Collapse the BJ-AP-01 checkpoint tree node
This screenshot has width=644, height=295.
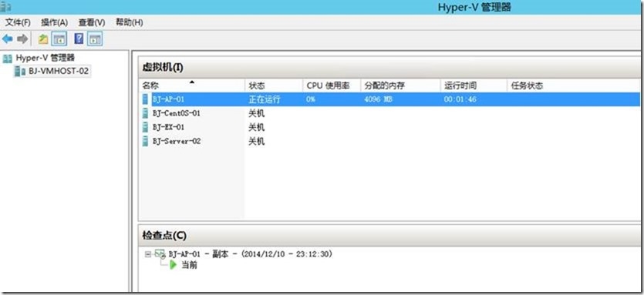pos(148,254)
